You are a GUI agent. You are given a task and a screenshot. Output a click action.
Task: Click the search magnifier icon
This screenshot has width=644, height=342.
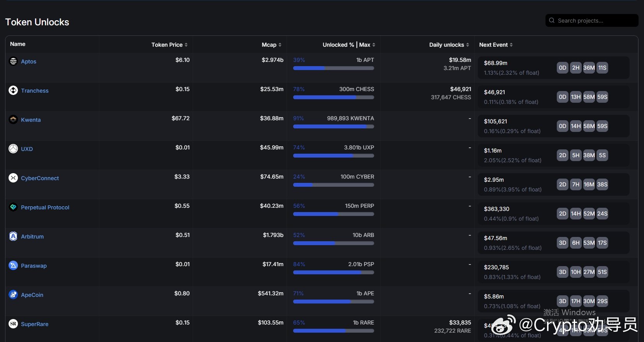click(x=552, y=20)
